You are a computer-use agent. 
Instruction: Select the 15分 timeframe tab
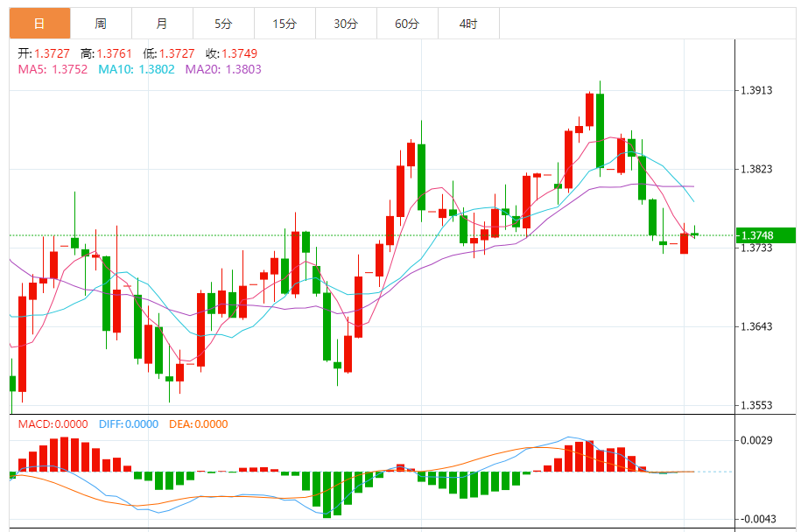285,24
